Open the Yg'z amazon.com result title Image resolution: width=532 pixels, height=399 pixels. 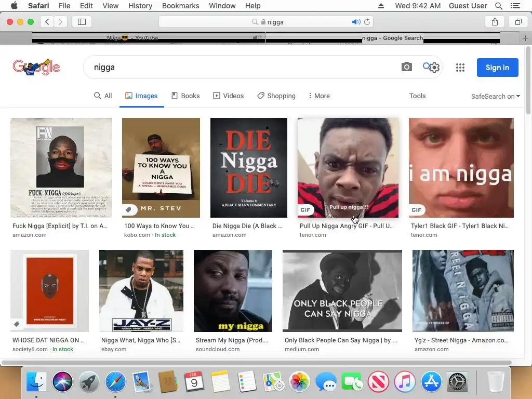point(461,340)
